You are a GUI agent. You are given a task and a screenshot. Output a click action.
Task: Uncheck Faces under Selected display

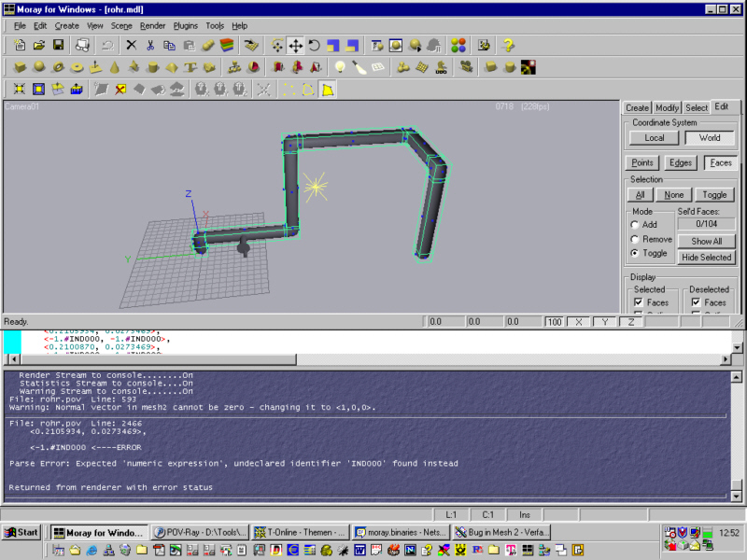(x=638, y=302)
